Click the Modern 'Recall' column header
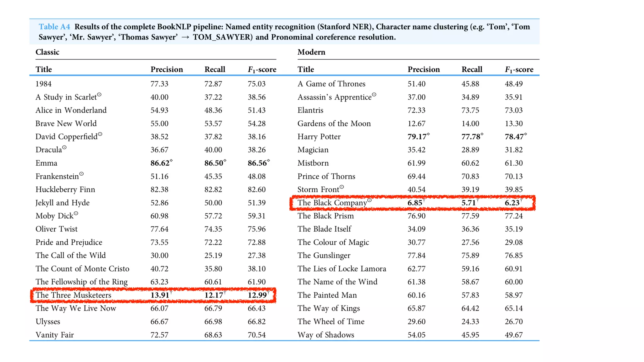This screenshot has height=362, width=644. pos(472,69)
